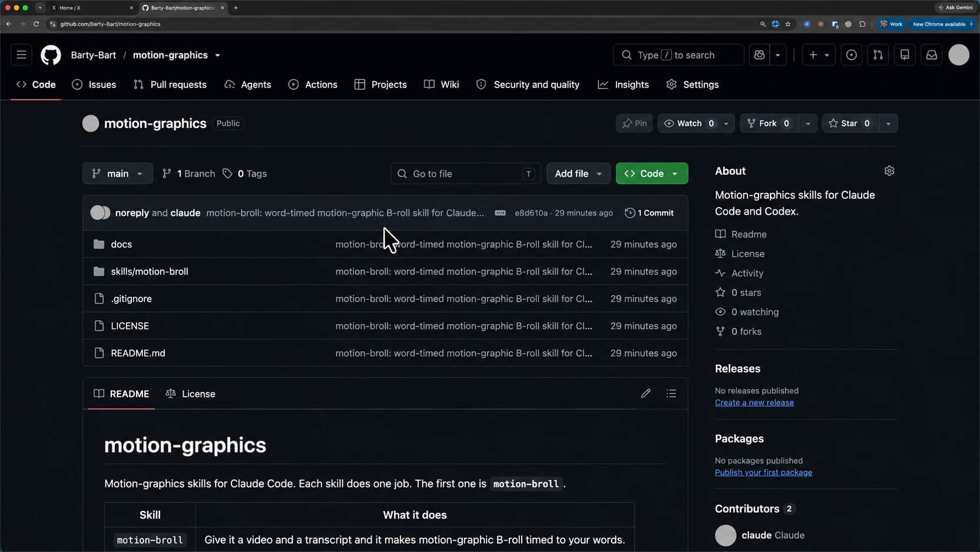Open the repositories icon in the header
This screenshot has height=552, width=980.
(904, 55)
